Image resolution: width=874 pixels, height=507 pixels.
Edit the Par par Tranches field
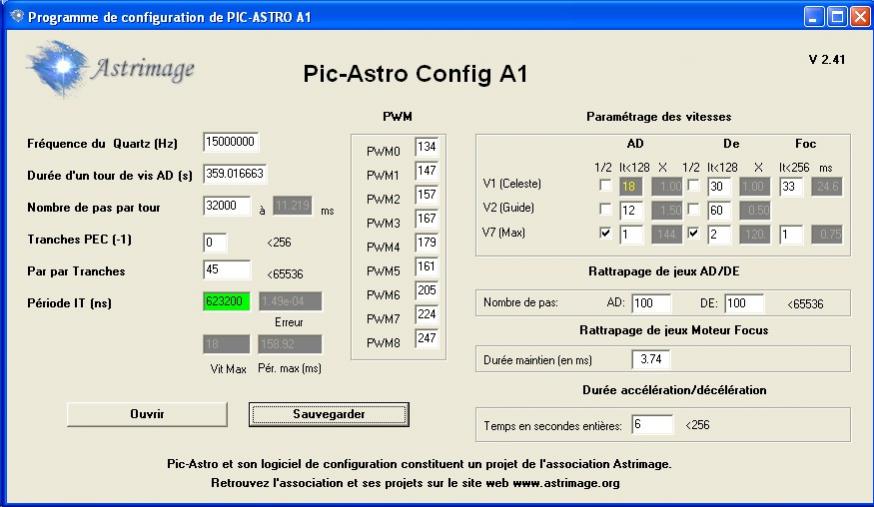[x=227, y=270]
